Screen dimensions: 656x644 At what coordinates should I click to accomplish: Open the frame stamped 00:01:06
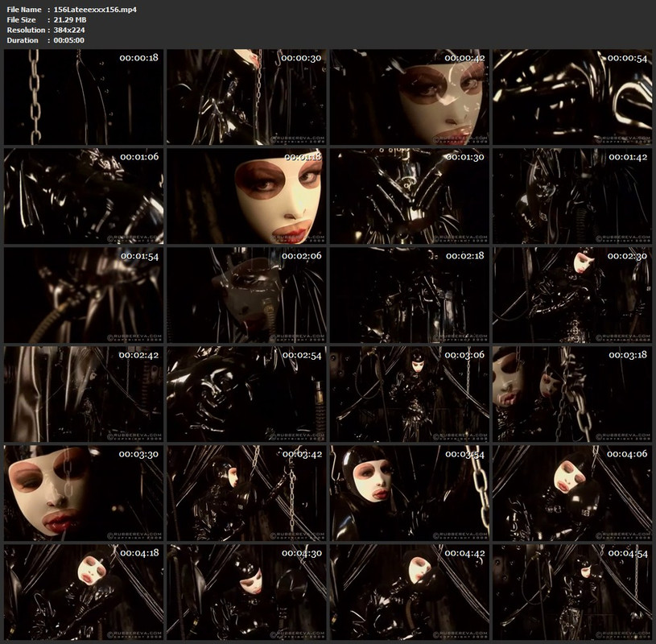click(84, 196)
